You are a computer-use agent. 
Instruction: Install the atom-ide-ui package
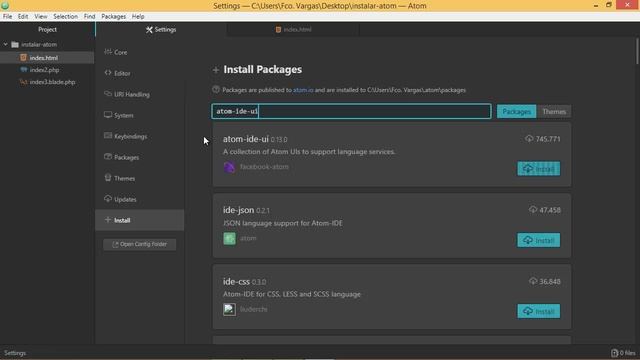(x=539, y=169)
